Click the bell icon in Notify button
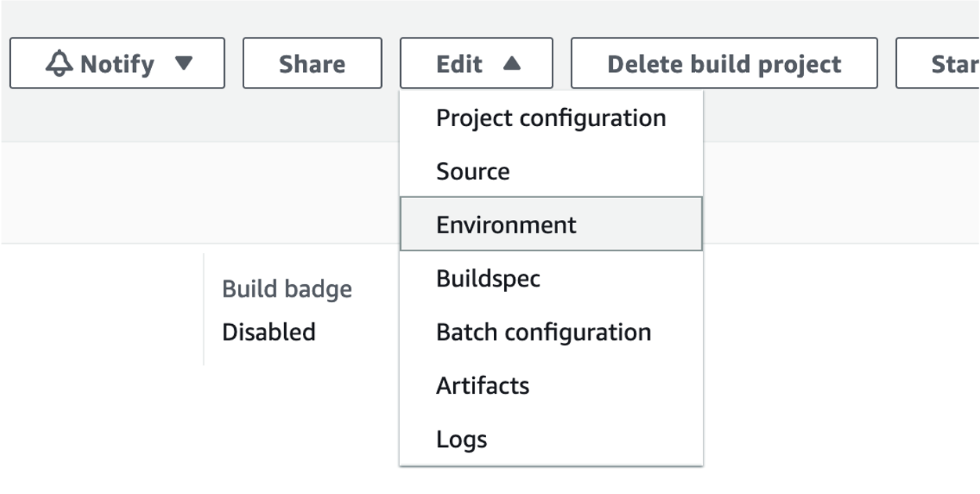 (59, 63)
